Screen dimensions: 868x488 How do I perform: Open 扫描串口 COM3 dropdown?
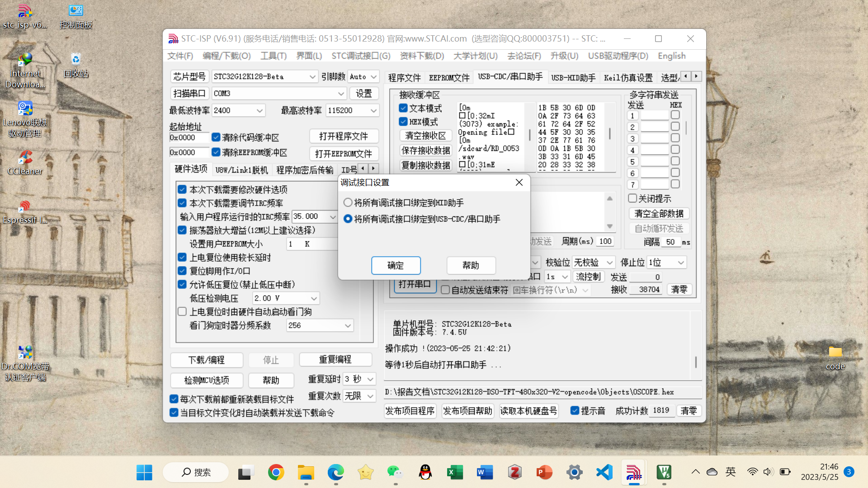coord(279,93)
